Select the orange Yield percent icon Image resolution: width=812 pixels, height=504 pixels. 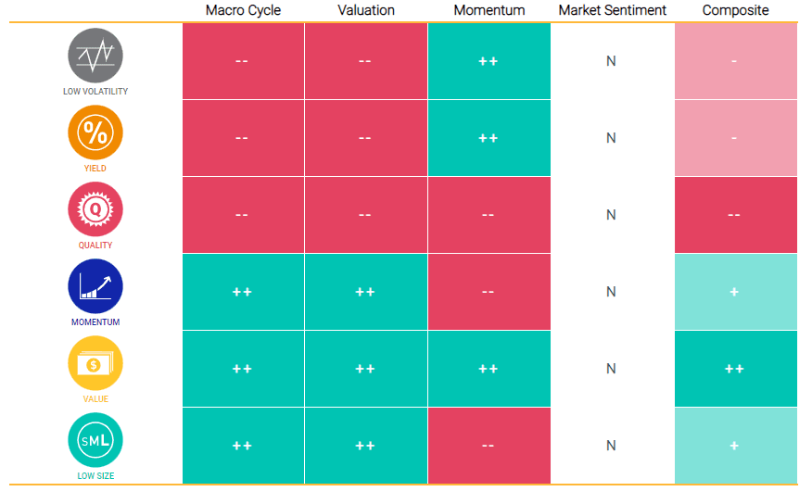point(95,132)
